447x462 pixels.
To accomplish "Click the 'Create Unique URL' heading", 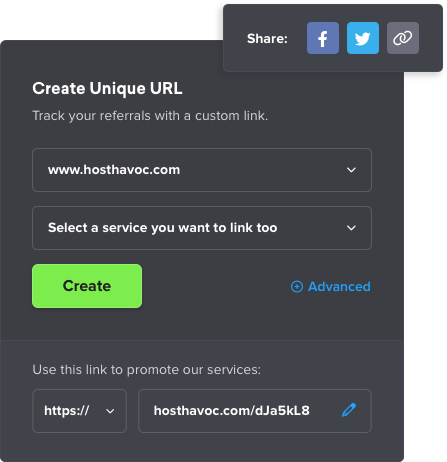I will point(107,88).
